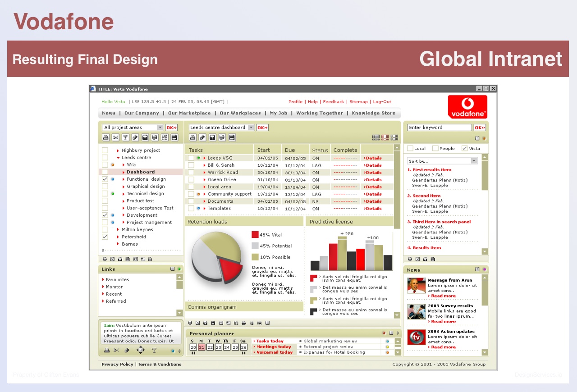577x392 pixels.
Task: Open the Our Marketplace menu
Action: pos(189,113)
